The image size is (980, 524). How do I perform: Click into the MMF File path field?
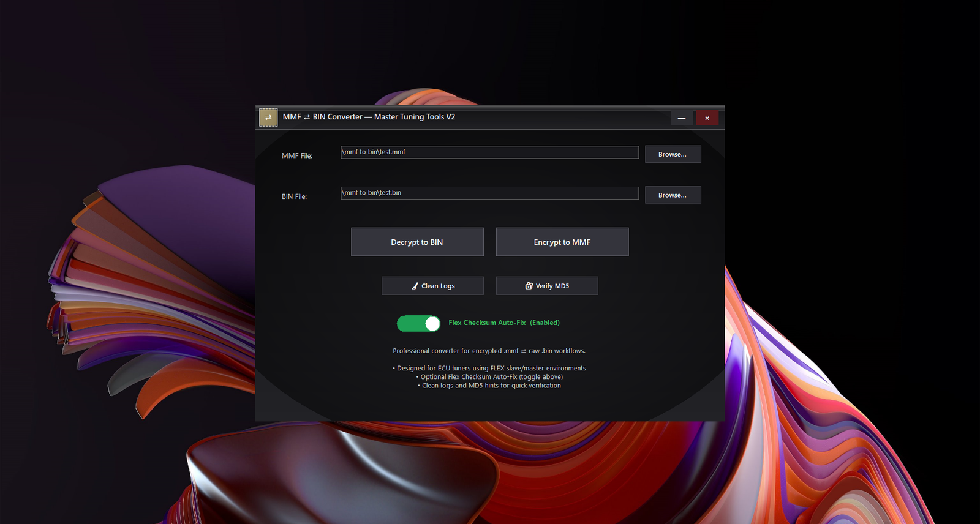489,152
